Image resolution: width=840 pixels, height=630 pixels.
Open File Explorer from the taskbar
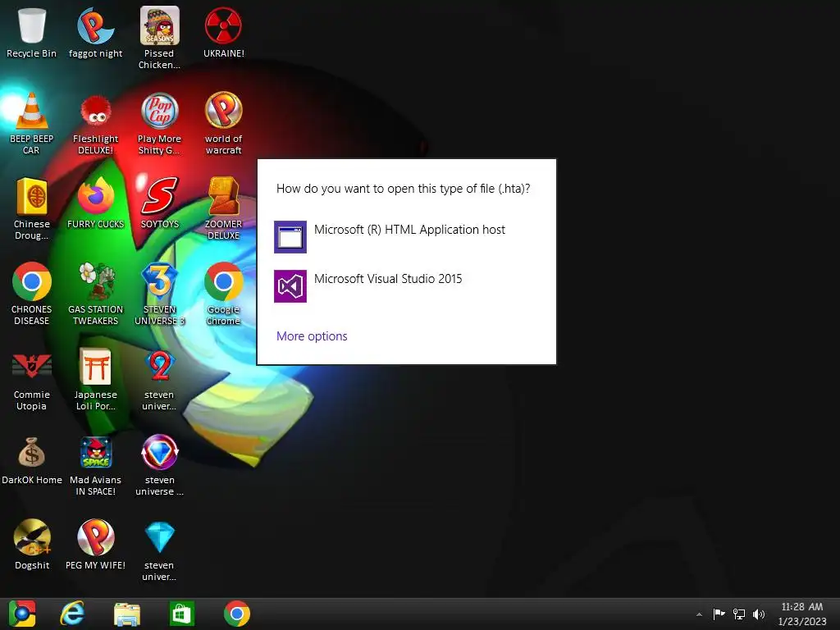pos(127,614)
